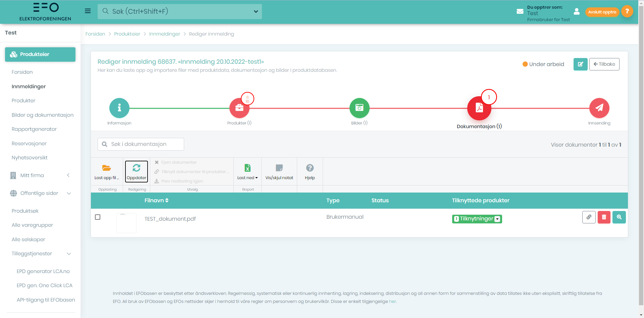Toggle the hamburger menu in the header
The image size is (644, 318).
(88, 11)
